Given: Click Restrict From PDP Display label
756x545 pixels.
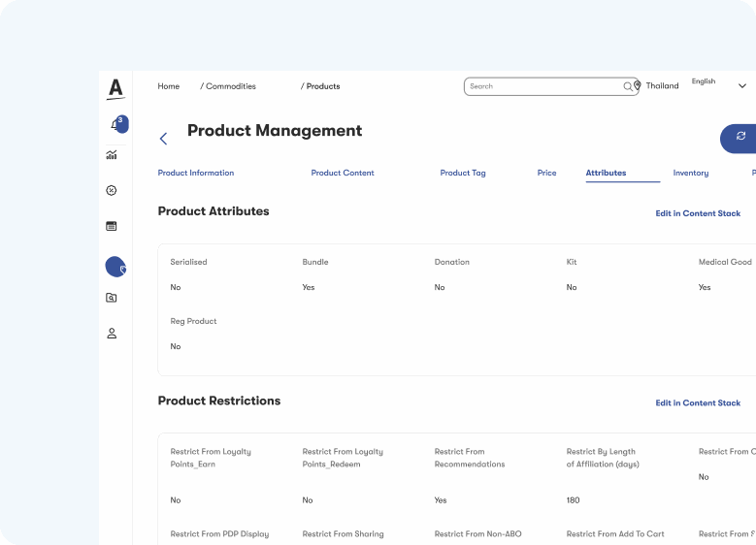Looking at the screenshot, I should (x=219, y=534).
